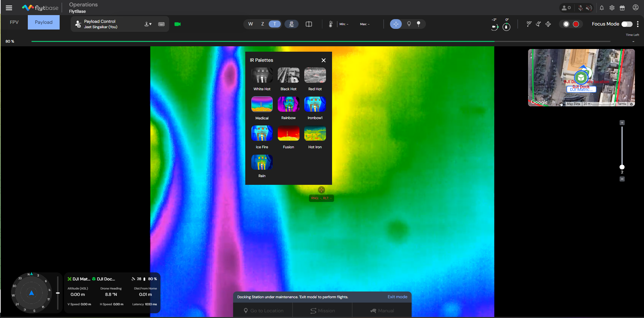Close the IR Palettes panel
This screenshot has height=318, width=644.
[x=323, y=60]
